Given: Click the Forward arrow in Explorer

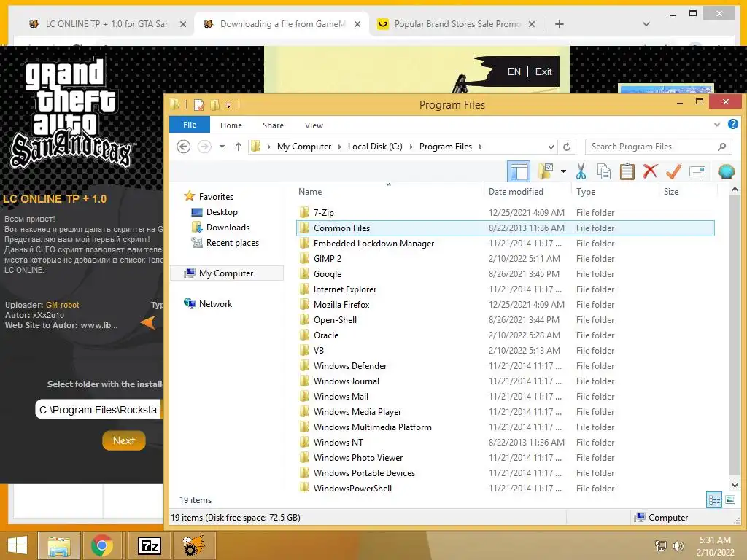Looking at the screenshot, I should pos(204,147).
